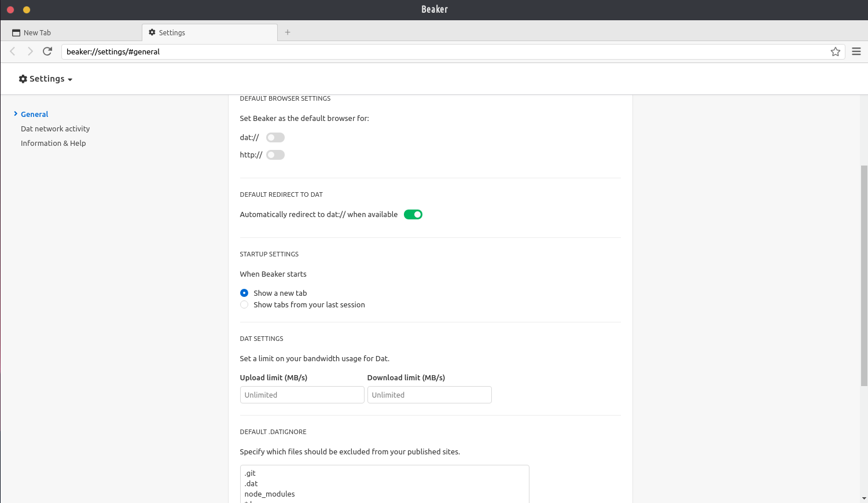Disable automatic redirect to dat:// toggle

pos(413,215)
